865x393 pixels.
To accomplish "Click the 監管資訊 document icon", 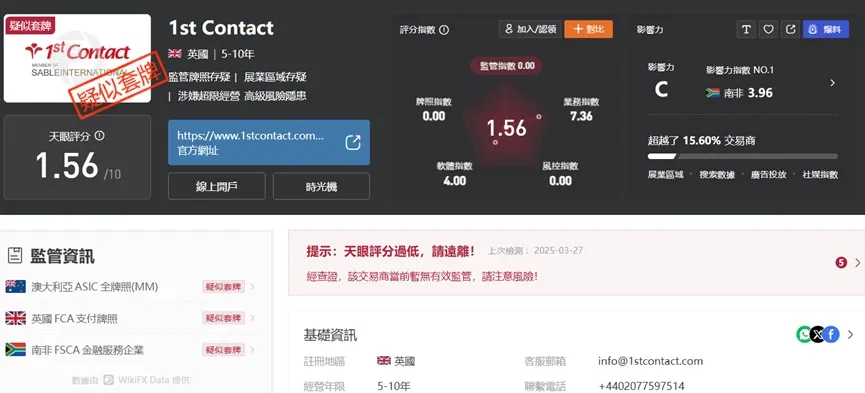I will click(x=15, y=256).
